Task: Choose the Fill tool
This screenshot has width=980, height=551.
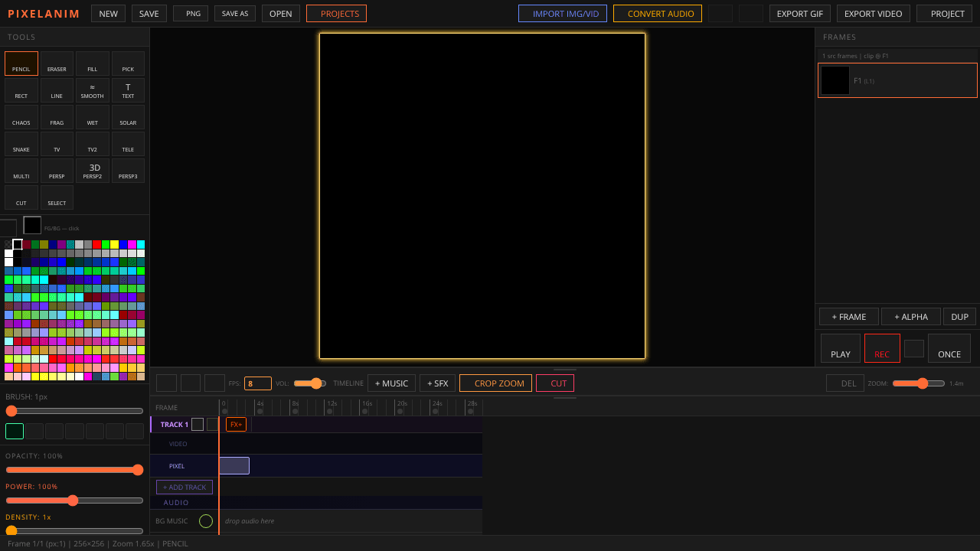Action: (x=93, y=64)
